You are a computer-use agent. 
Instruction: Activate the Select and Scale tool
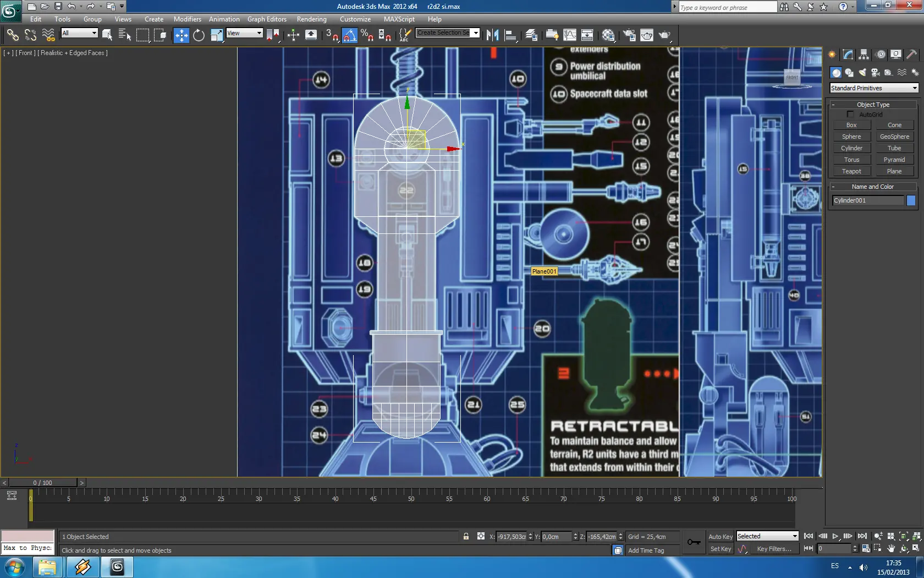[x=217, y=35]
